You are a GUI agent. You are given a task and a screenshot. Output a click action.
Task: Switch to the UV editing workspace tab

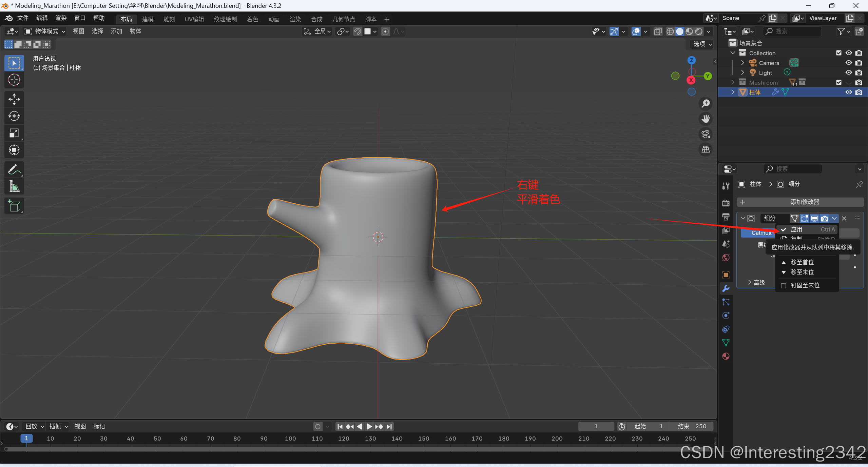click(194, 19)
